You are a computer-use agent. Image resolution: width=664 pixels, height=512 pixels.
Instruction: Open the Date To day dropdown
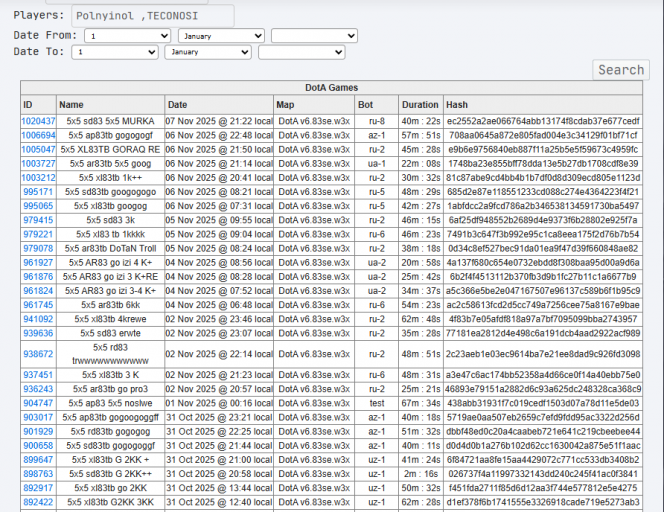115,52
